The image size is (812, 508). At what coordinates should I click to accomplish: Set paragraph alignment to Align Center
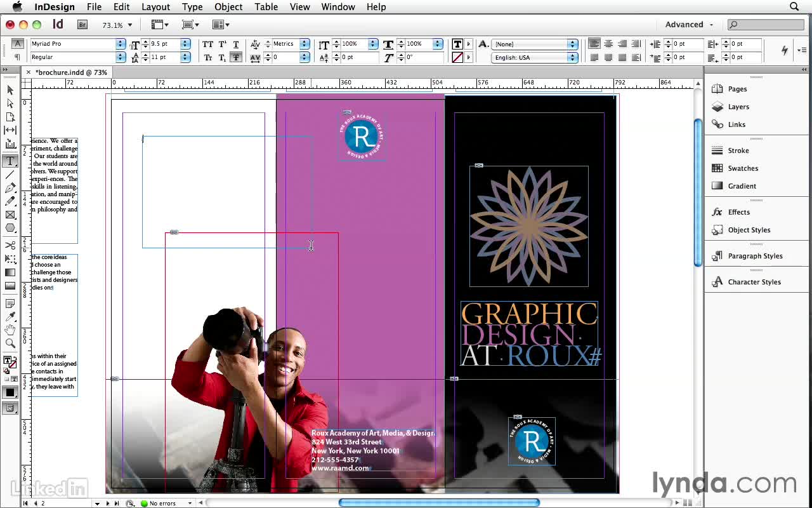pyautogui.click(x=608, y=44)
